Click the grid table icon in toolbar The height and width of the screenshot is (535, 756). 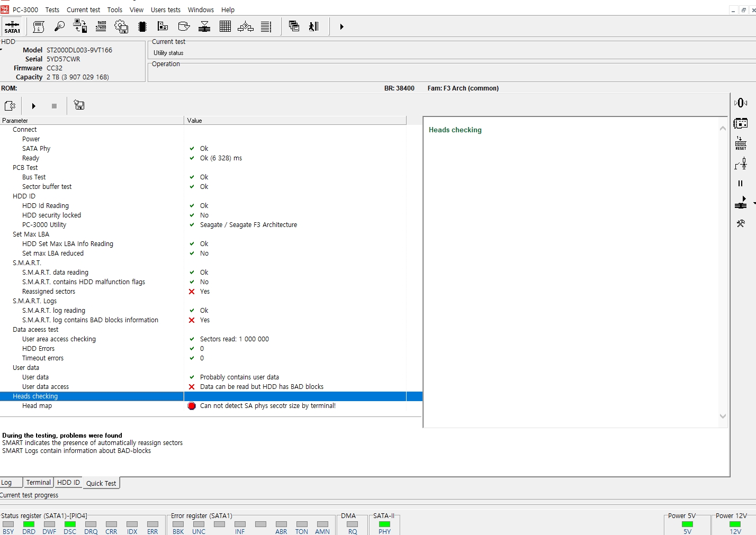point(225,26)
